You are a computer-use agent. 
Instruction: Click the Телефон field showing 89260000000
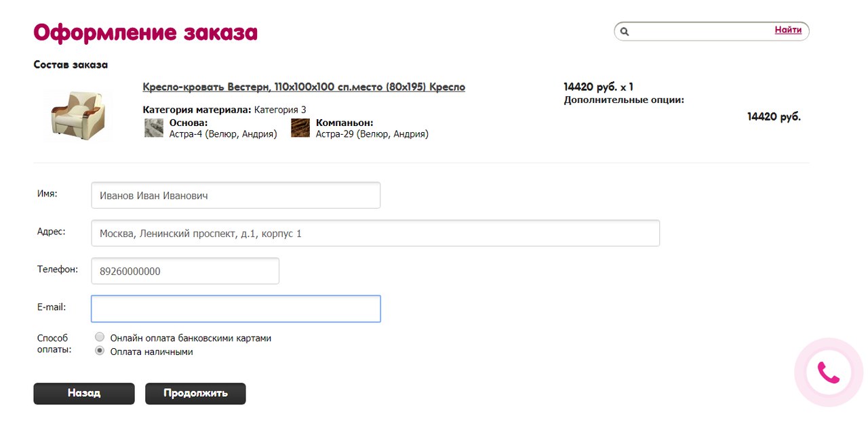point(184,271)
